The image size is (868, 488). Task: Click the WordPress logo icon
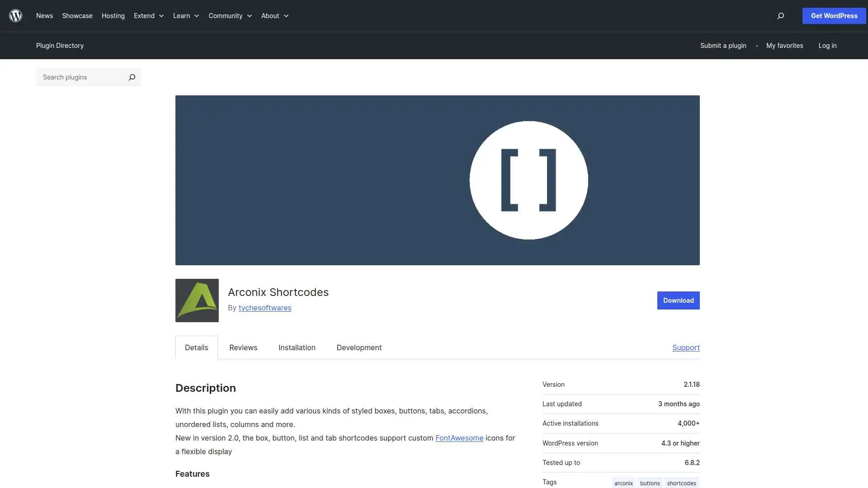16,16
